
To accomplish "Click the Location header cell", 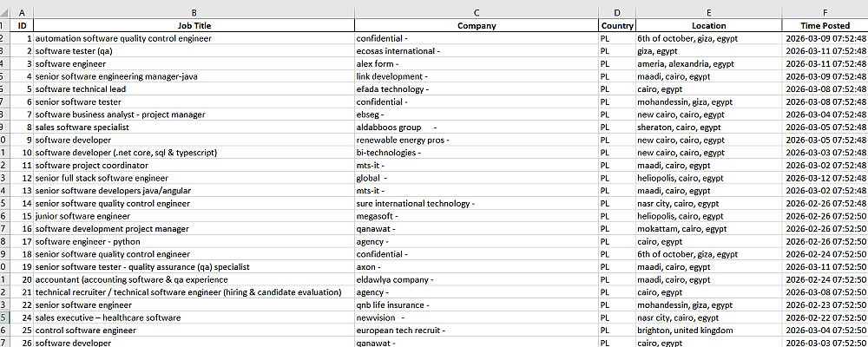I will [x=708, y=26].
